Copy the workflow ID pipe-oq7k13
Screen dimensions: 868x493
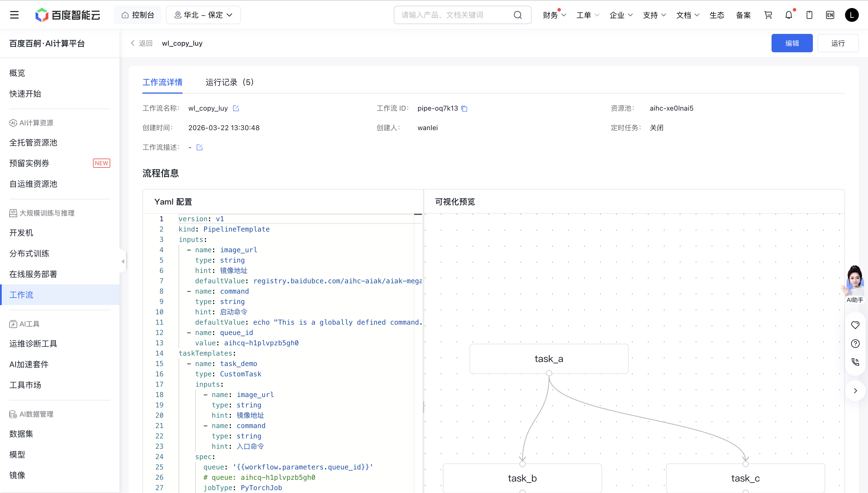(464, 109)
